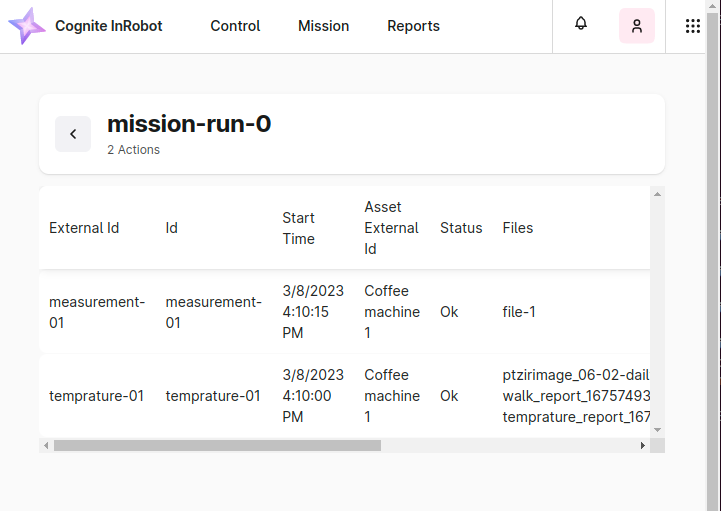Image resolution: width=721 pixels, height=511 pixels.
Task: Click the Status column header
Action: (x=461, y=228)
